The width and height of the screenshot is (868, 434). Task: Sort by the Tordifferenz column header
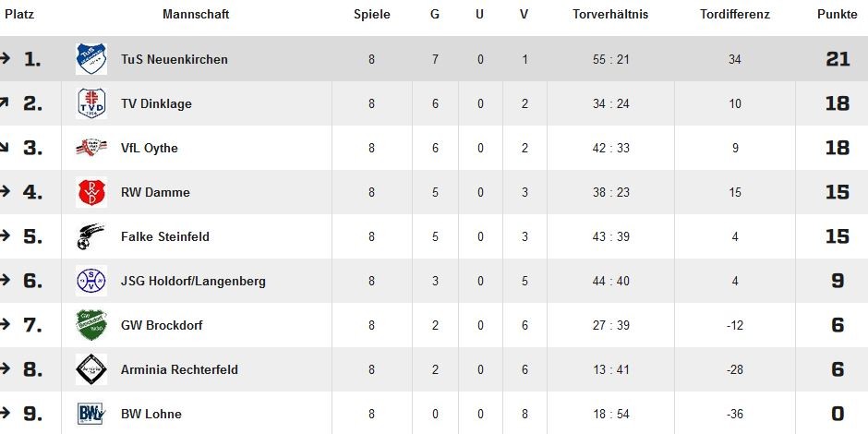735,15
